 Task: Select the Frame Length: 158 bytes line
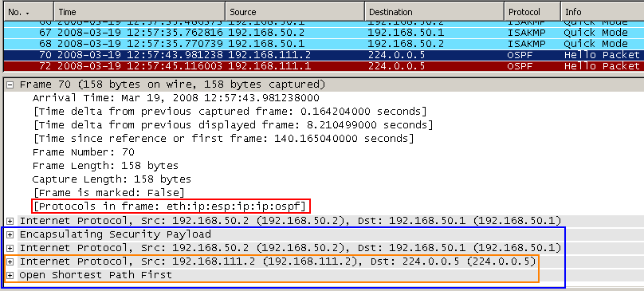[x=105, y=166]
